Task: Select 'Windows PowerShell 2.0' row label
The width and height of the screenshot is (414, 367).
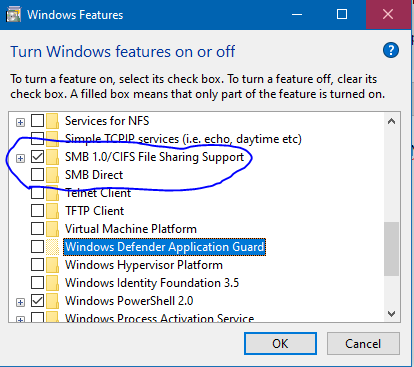Action: (x=129, y=301)
